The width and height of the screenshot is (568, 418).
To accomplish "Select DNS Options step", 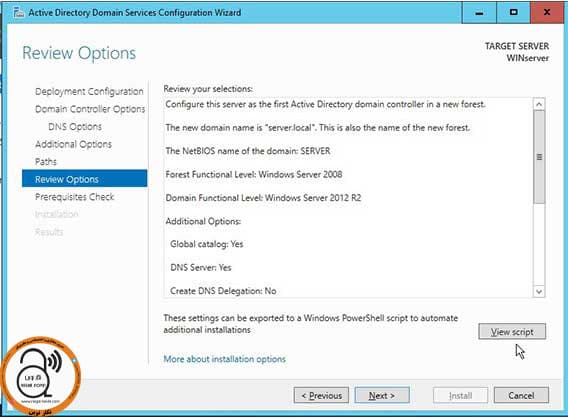I will click(75, 127).
